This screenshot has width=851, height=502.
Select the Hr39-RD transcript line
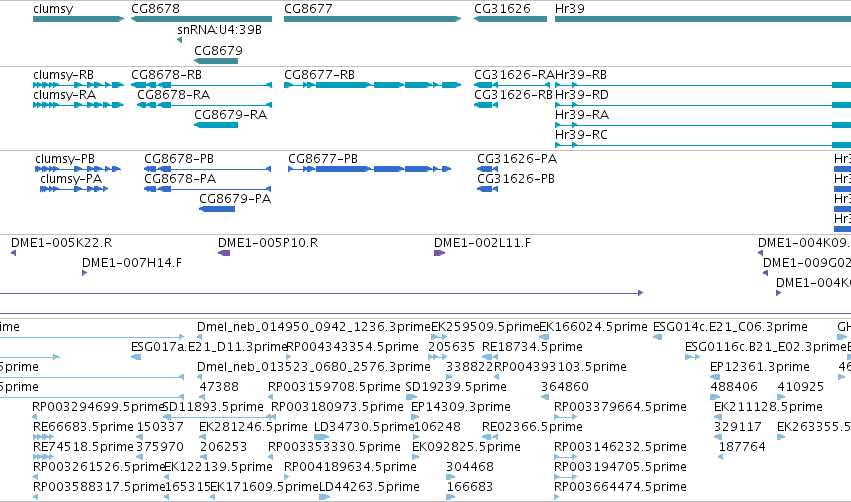pos(703,105)
